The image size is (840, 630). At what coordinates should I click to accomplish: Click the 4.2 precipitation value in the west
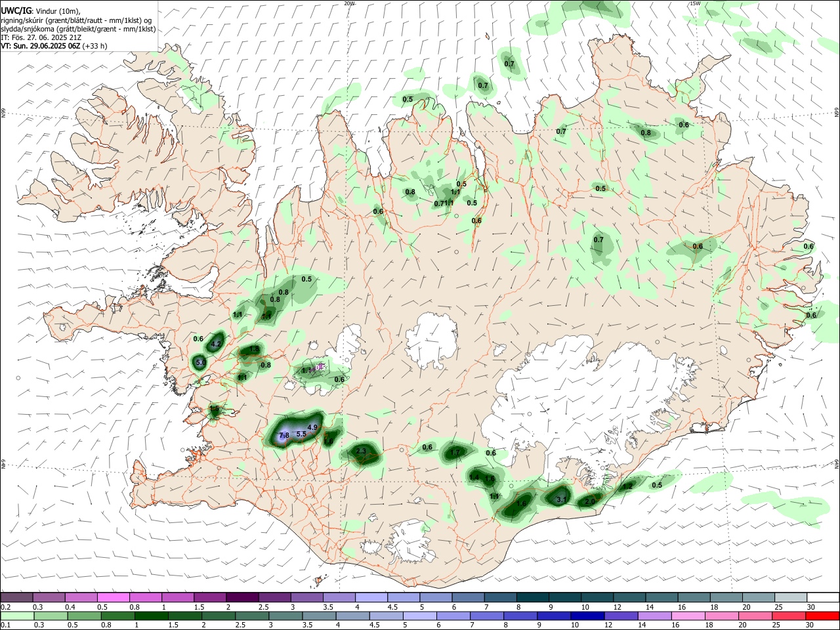click(x=217, y=344)
